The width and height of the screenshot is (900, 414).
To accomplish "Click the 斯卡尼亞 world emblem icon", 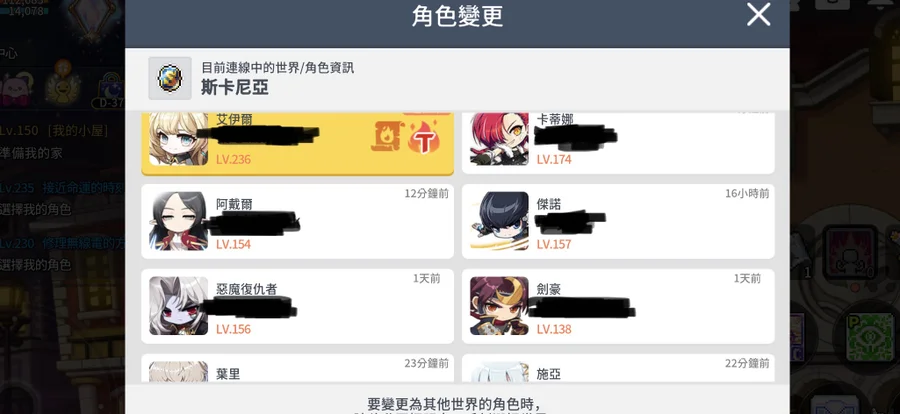I will (170, 78).
